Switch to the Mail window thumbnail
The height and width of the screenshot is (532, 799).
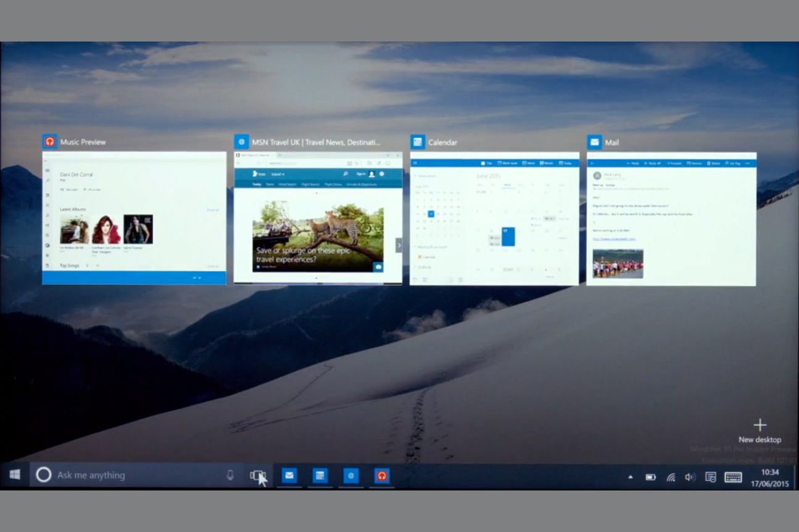click(671, 218)
